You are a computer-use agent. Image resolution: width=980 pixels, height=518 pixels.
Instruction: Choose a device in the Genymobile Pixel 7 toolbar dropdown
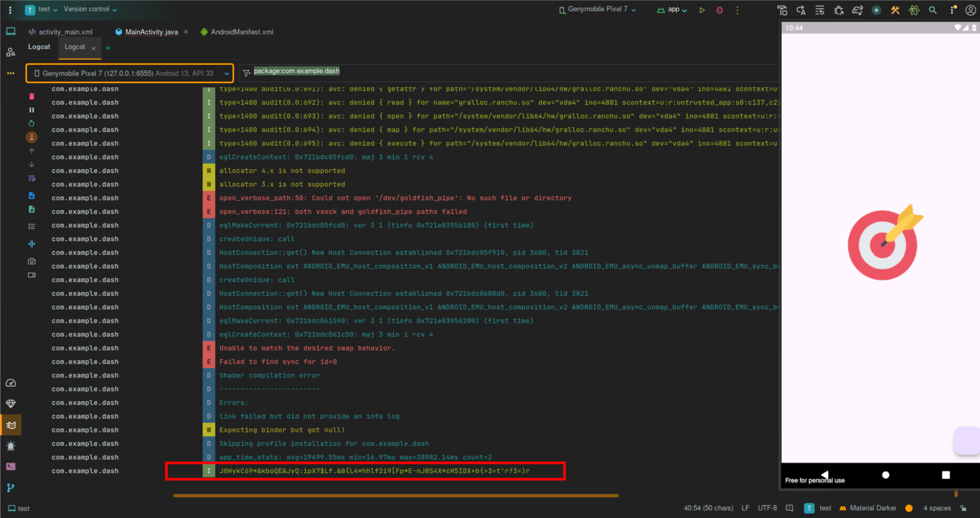click(x=598, y=9)
